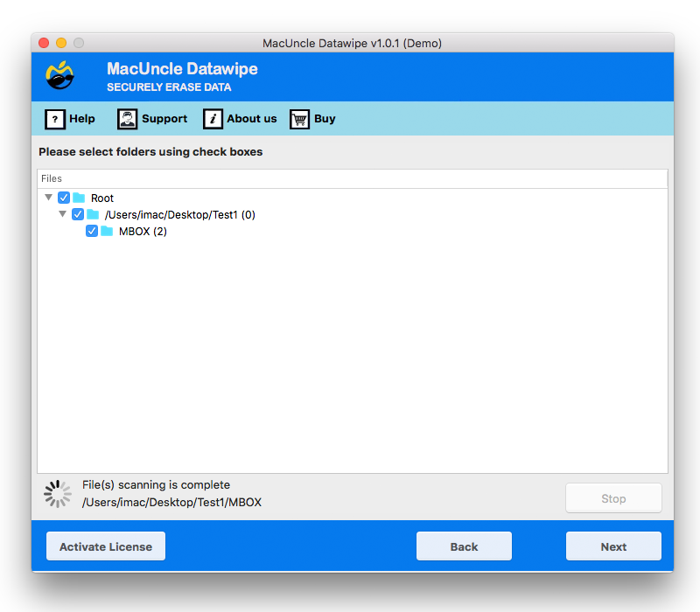
Task: Select the MBOX (2) tree entry
Action: 143,231
